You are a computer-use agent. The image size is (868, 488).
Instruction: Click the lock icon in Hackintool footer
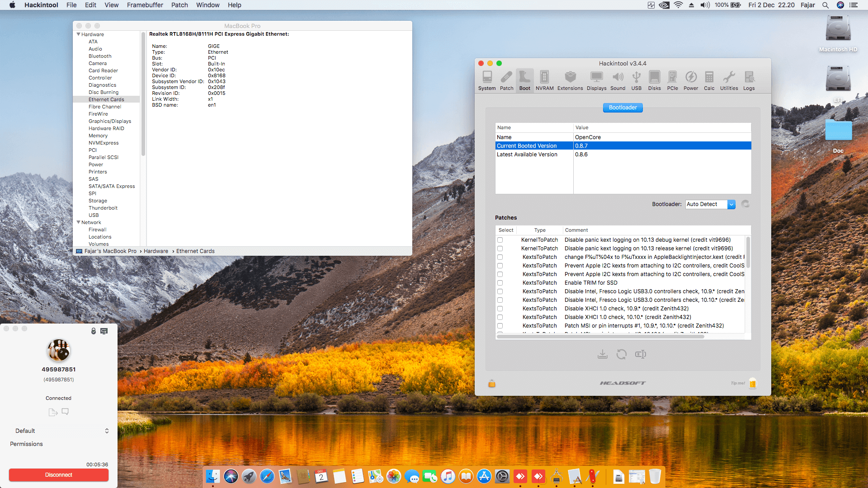click(492, 384)
